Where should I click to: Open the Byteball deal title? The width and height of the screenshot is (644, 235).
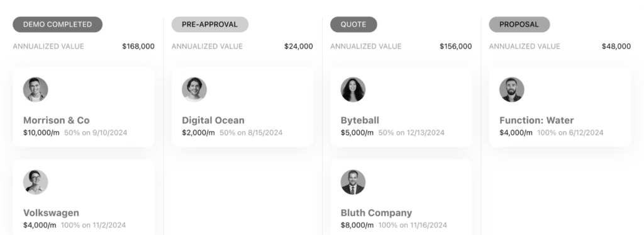coord(360,120)
